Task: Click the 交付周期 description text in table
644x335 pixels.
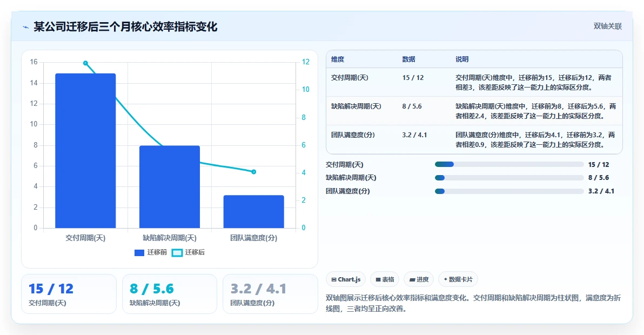Action: pos(534,83)
